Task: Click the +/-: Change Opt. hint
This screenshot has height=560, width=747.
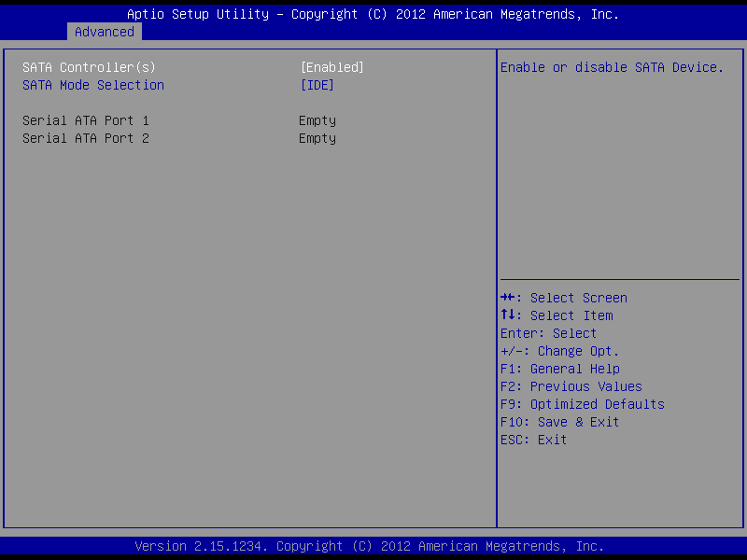Action: pyautogui.click(x=560, y=351)
